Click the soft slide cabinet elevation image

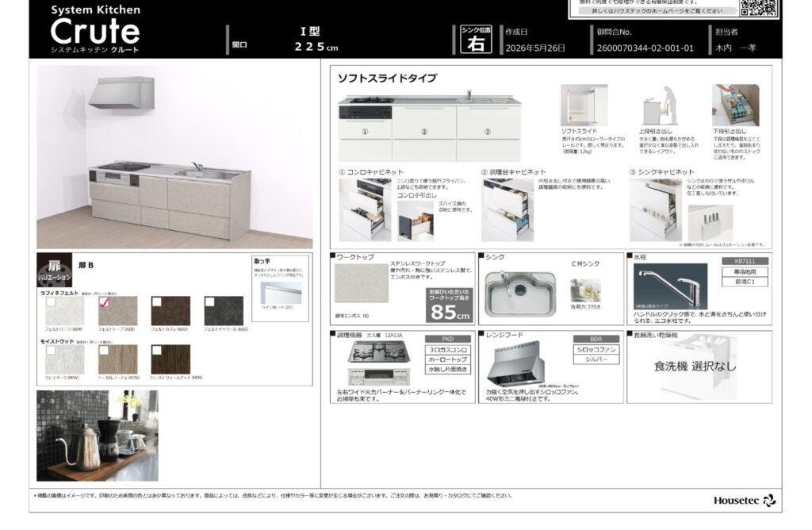[x=429, y=126]
